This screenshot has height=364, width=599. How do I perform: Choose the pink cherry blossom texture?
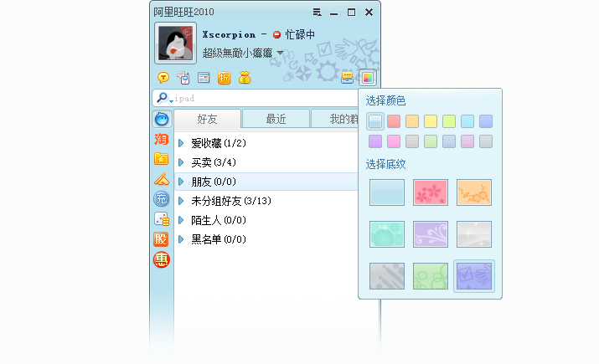tap(431, 192)
